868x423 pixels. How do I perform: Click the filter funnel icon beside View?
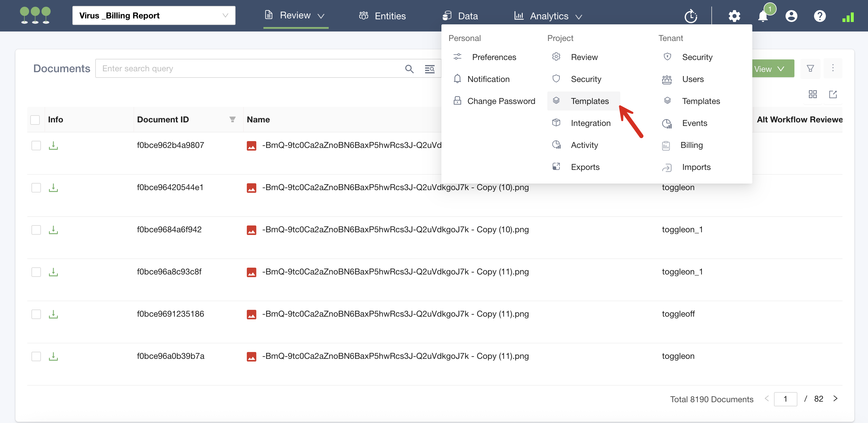click(810, 69)
